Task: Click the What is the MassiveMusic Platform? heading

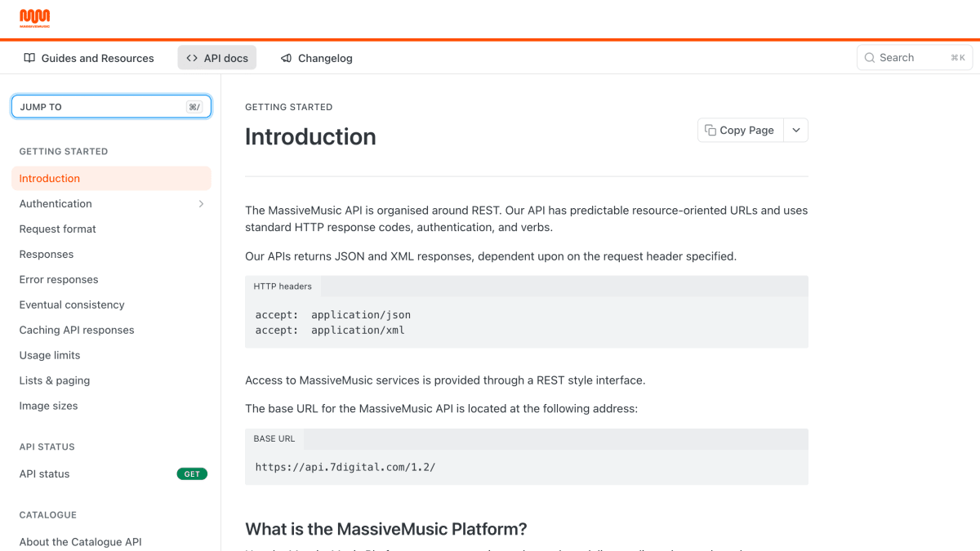Action: pos(386,529)
